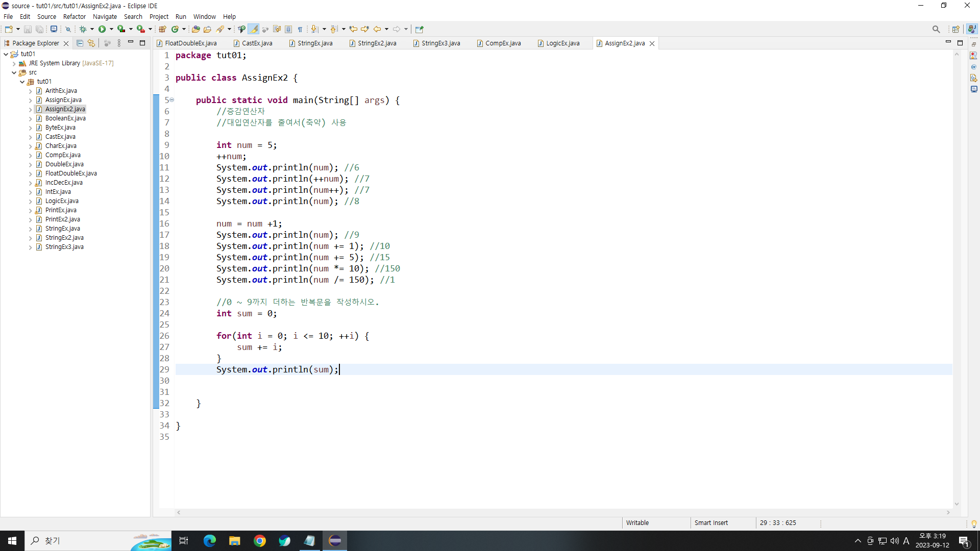Click the Smart Insert status field

(x=711, y=522)
